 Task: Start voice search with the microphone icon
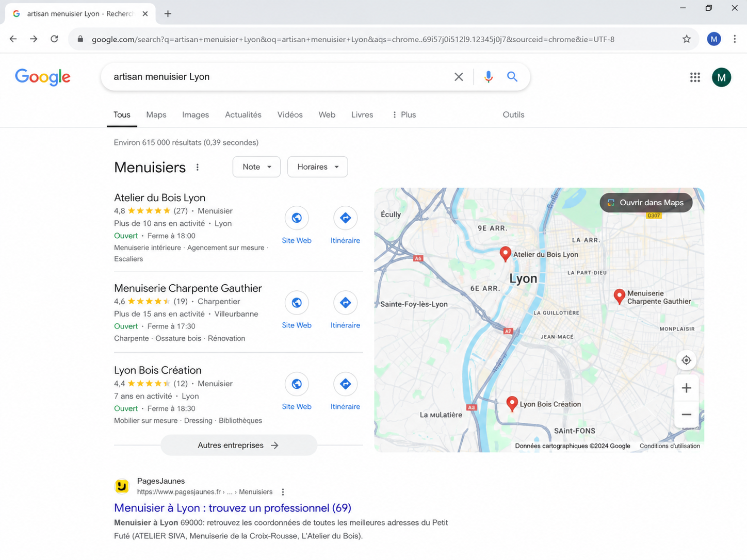pos(488,77)
